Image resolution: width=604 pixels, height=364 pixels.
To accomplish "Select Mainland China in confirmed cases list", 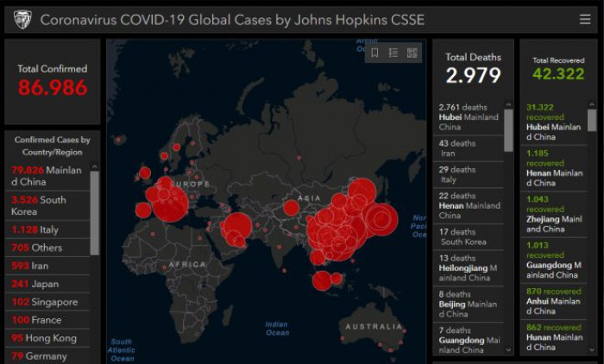I will tap(47, 176).
